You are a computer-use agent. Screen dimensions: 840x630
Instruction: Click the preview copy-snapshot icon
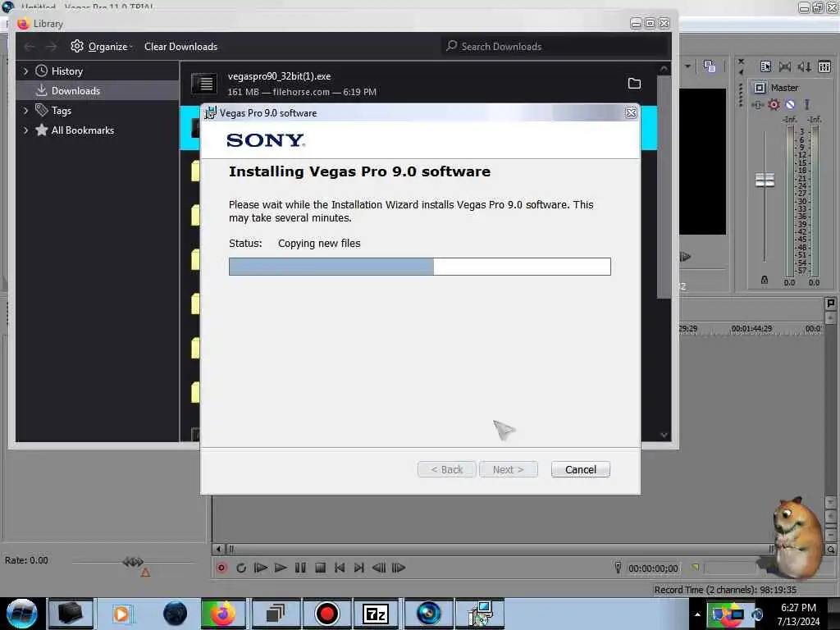(710, 66)
